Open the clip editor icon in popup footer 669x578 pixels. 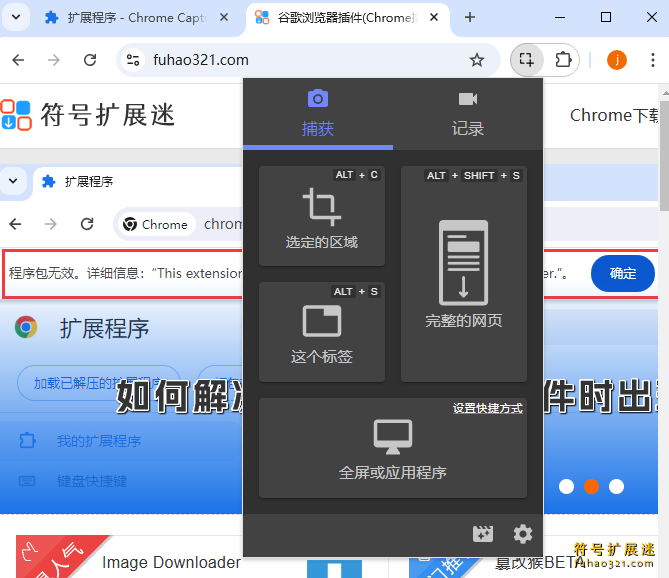tap(483, 534)
